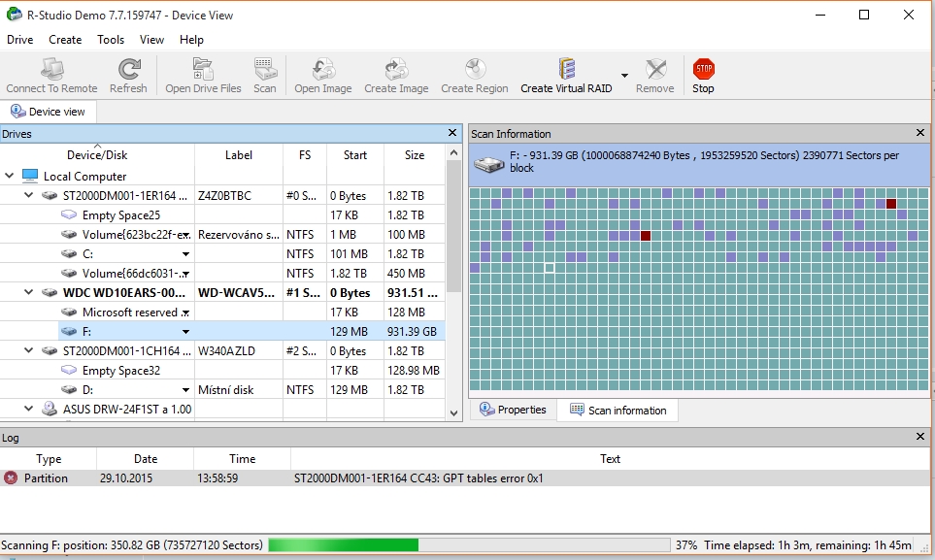Image resolution: width=935 pixels, height=560 pixels.
Task: Click the Empty Space25 partition icon
Action: pyautogui.click(x=69, y=214)
